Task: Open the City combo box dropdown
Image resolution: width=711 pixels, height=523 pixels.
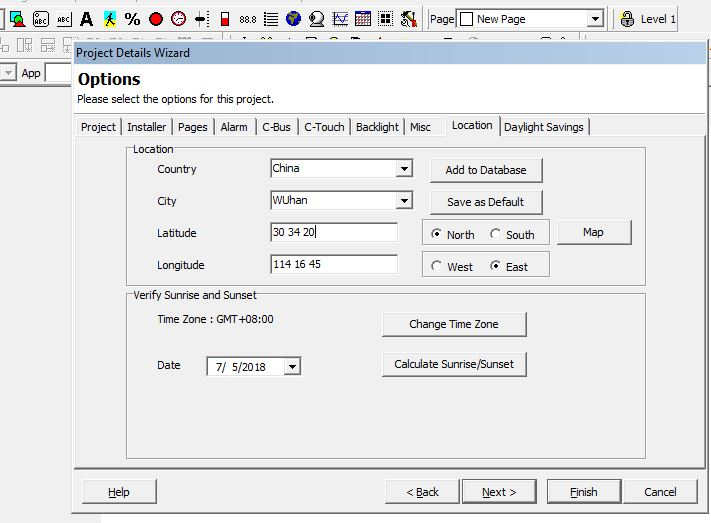Action: coord(404,200)
